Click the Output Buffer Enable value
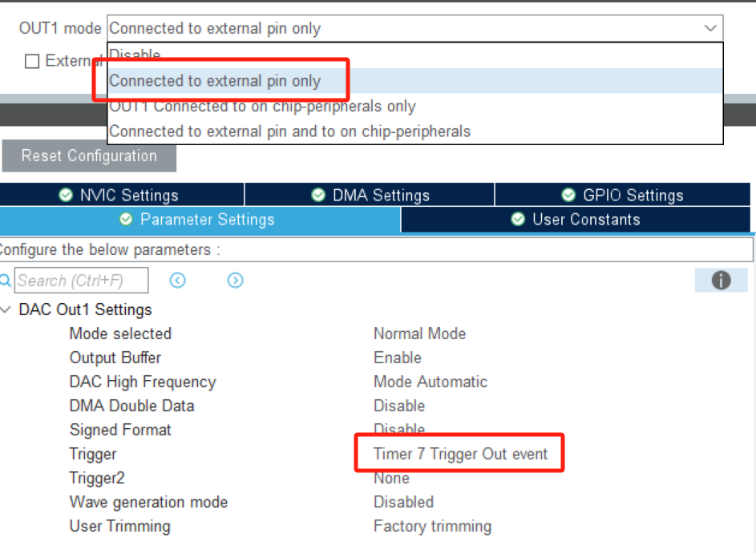Viewport: 756px width, 554px height. (398, 358)
